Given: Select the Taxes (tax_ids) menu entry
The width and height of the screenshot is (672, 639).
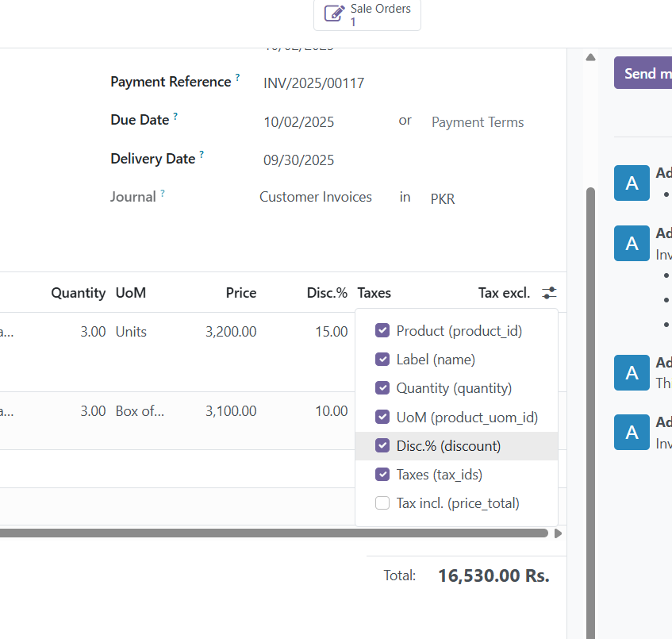Looking at the screenshot, I should 439,475.
